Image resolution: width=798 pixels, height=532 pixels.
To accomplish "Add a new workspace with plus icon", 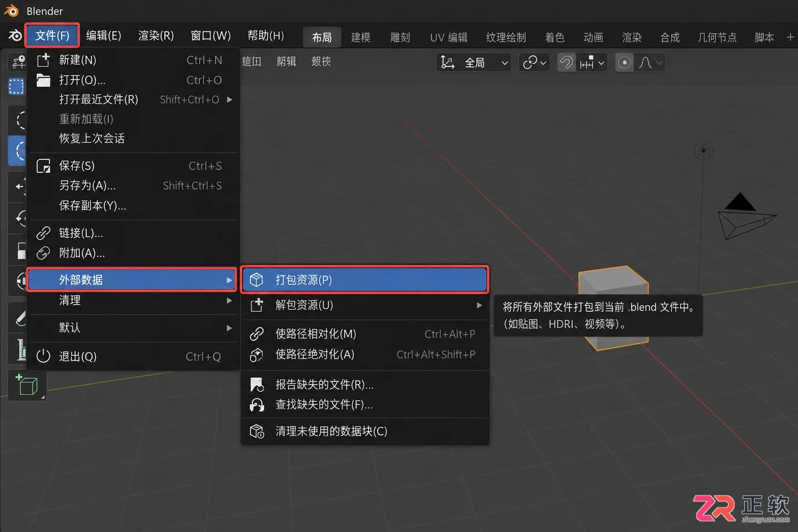I will 790,37.
